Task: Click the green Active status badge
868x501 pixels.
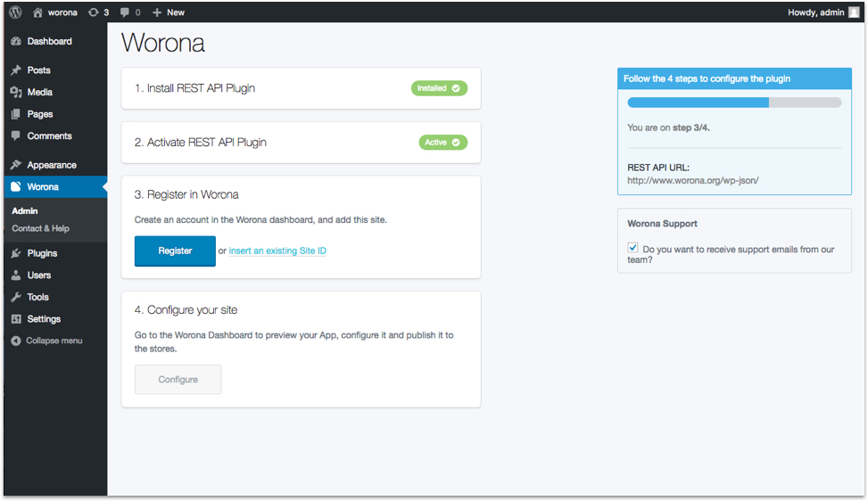Action: coord(442,143)
